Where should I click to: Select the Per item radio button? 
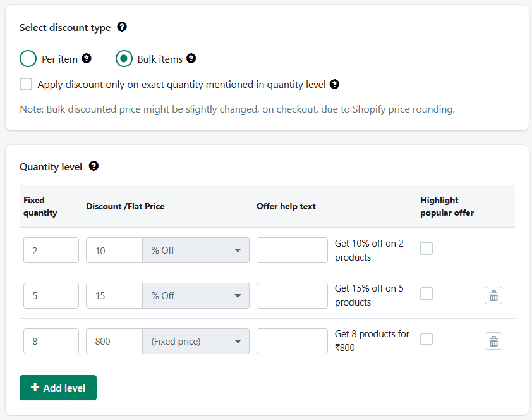tap(28, 59)
